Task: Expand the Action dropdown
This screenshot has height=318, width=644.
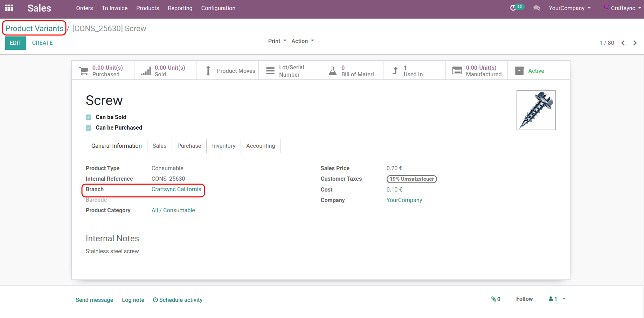Action: point(303,41)
